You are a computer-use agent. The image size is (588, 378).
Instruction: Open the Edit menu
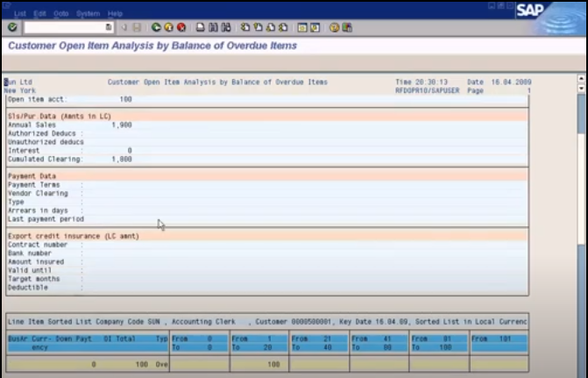point(39,13)
